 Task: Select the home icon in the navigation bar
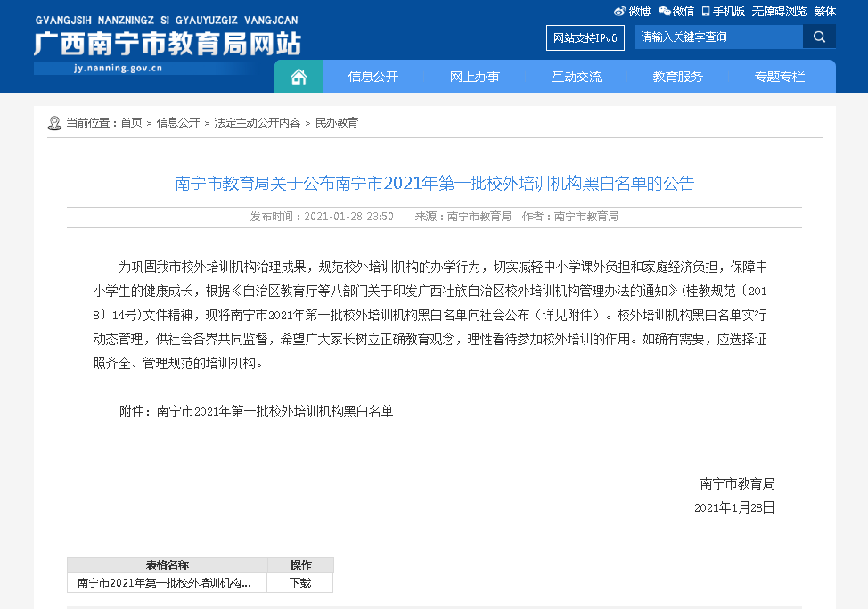click(298, 76)
